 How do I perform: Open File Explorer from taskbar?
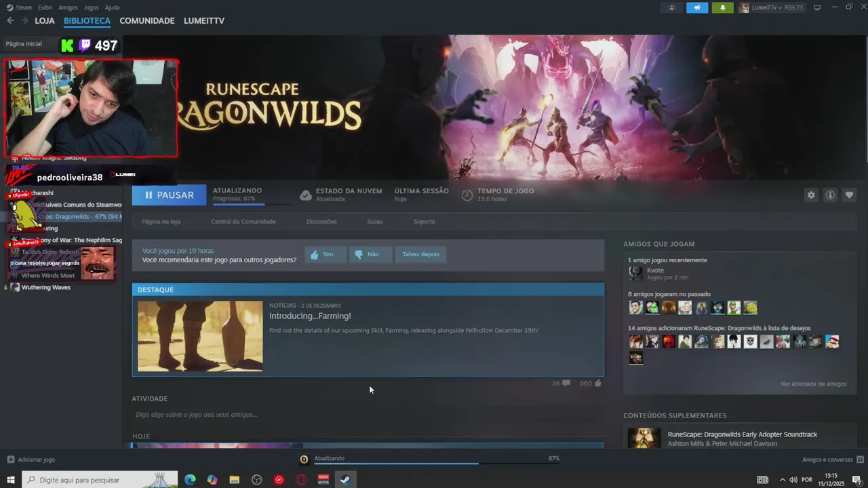[235, 480]
